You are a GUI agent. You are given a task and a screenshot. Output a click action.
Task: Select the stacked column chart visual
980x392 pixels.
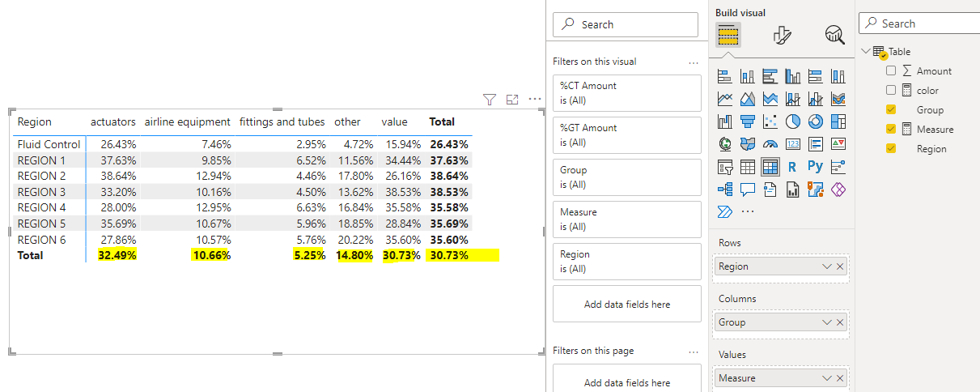pyautogui.click(x=748, y=76)
